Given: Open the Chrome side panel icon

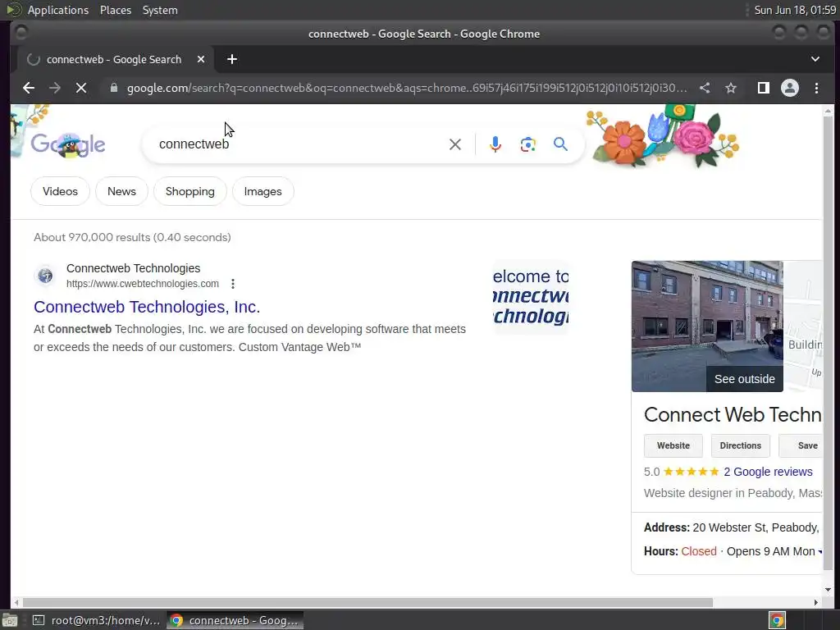Looking at the screenshot, I should point(764,88).
